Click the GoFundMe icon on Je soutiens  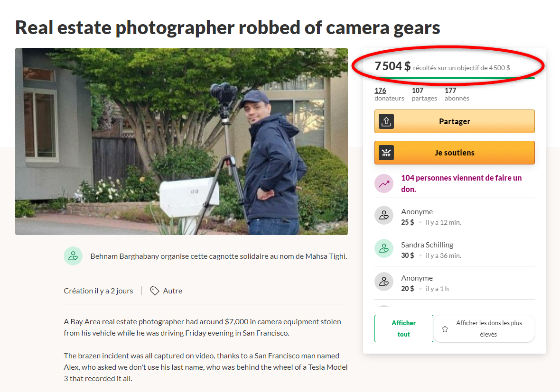point(386,153)
